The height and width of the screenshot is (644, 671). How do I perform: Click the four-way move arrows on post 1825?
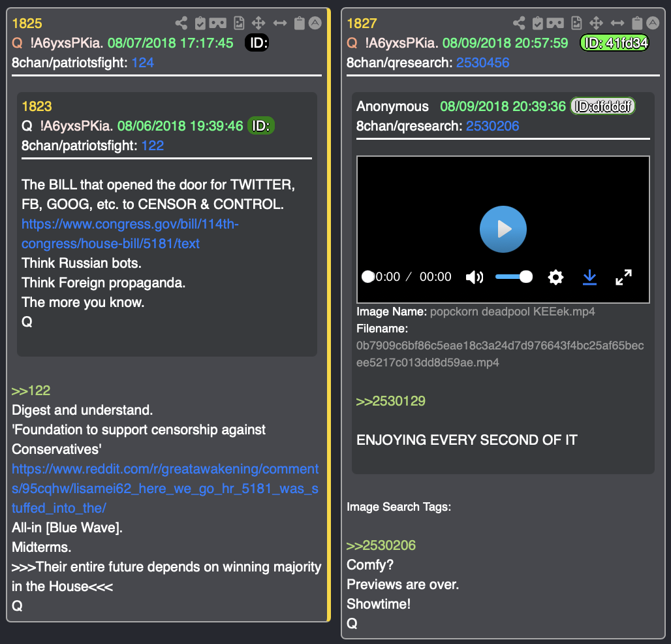pyautogui.click(x=258, y=23)
